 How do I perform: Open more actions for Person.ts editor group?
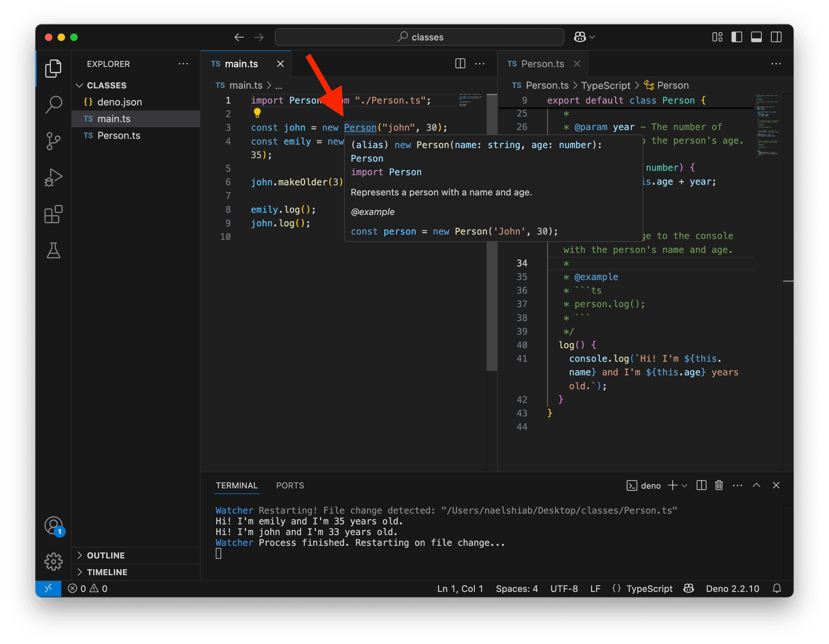click(776, 64)
